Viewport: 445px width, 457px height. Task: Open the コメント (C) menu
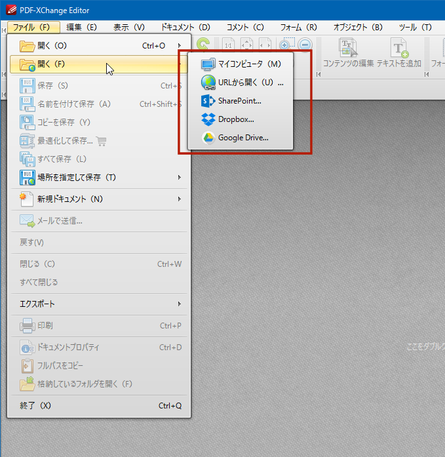tap(245, 27)
